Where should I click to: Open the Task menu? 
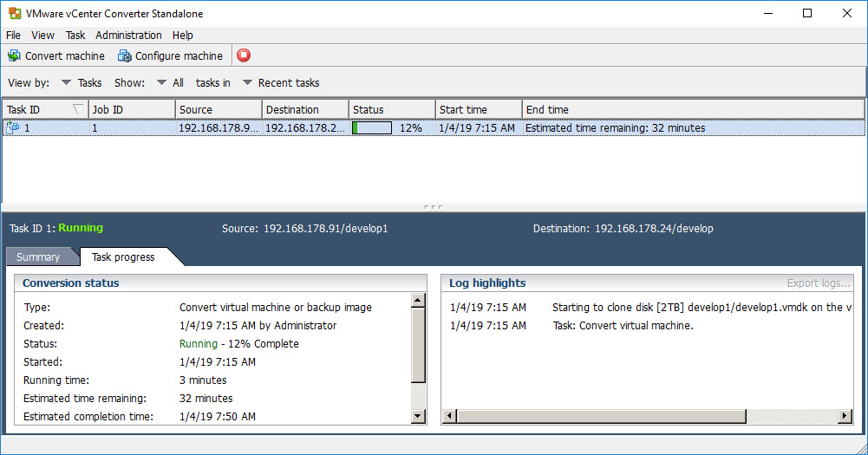point(75,35)
